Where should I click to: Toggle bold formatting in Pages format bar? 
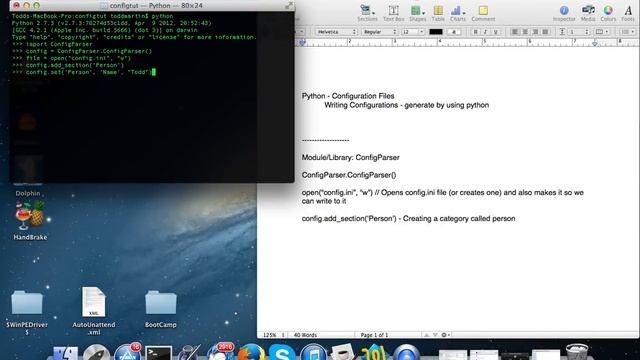point(475,32)
